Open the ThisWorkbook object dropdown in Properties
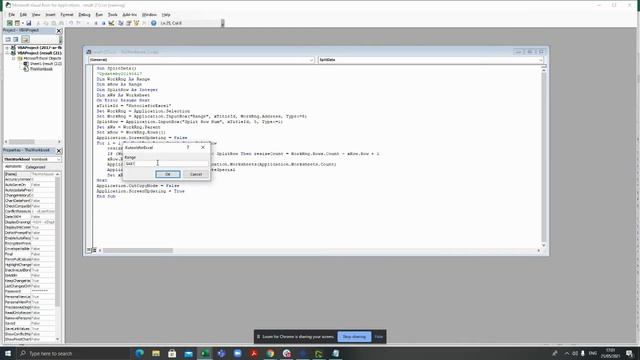Image resolution: width=640 pixels, height=360 pixels. 58,159
